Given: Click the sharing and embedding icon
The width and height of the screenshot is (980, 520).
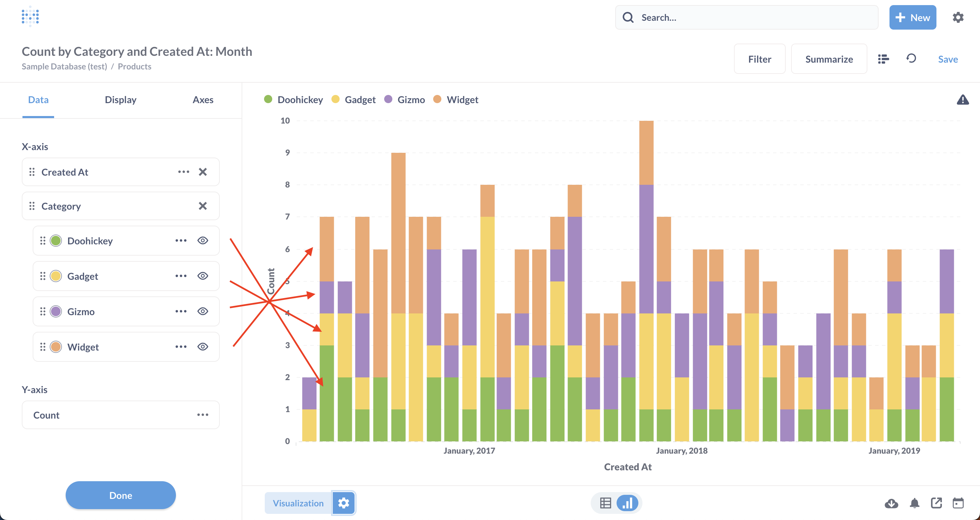Looking at the screenshot, I should [x=936, y=503].
